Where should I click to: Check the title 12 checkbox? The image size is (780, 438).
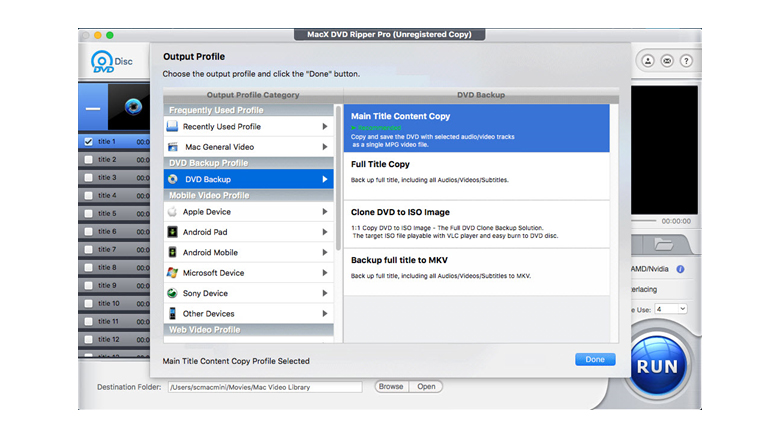[89, 339]
